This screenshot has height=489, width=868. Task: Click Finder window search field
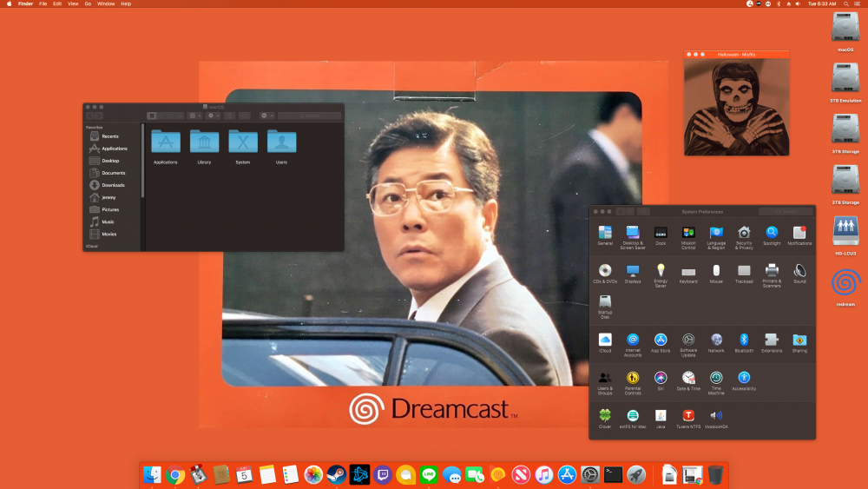(x=310, y=116)
